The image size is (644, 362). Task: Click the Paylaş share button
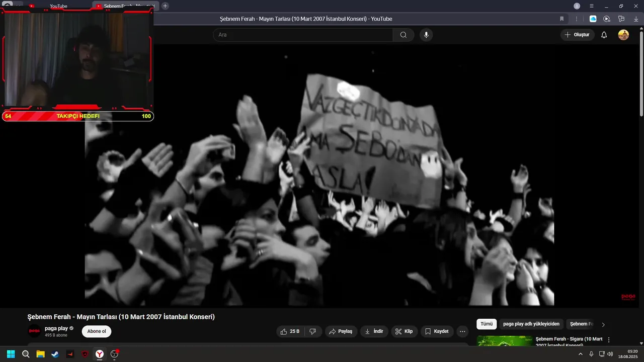coord(341,331)
